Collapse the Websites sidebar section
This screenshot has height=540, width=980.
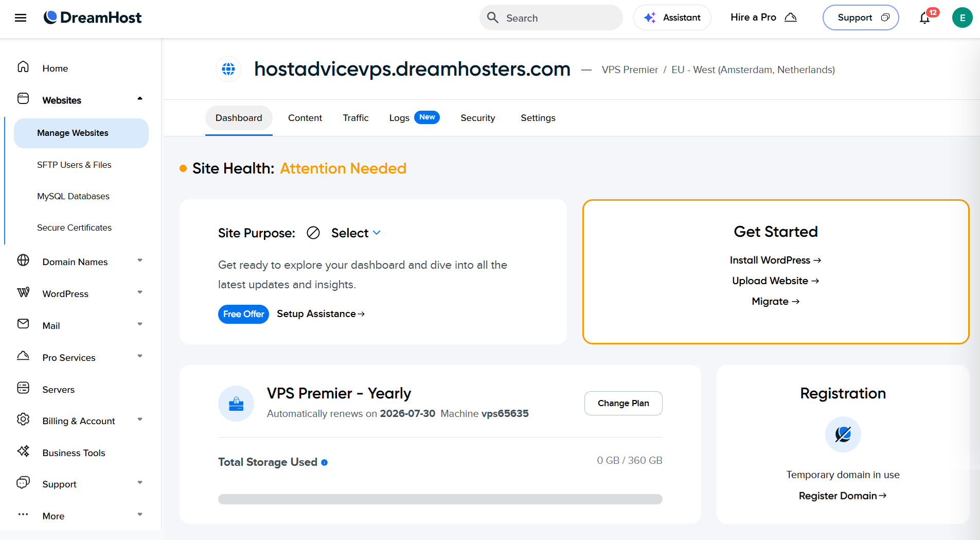coord(140,98)
